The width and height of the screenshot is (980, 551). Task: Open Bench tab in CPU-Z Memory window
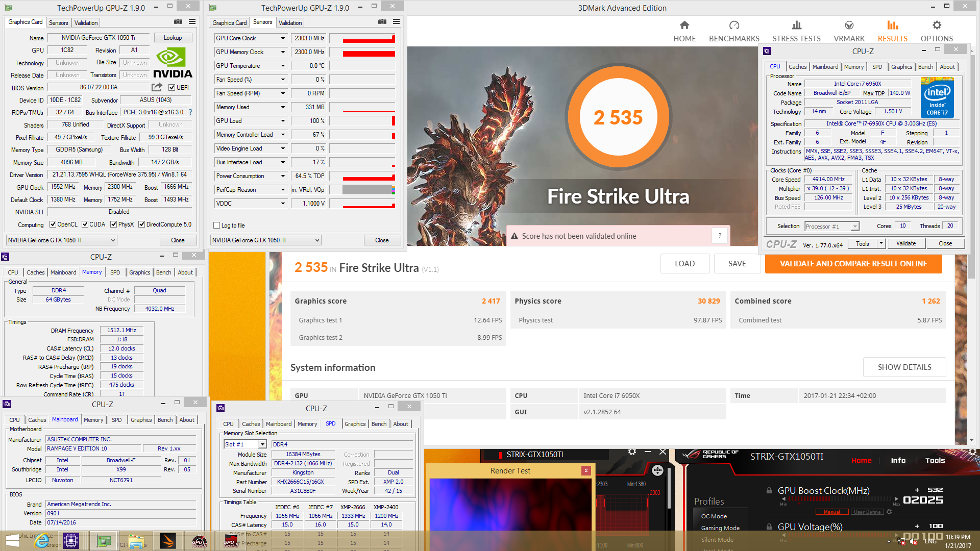coord(163,272)
